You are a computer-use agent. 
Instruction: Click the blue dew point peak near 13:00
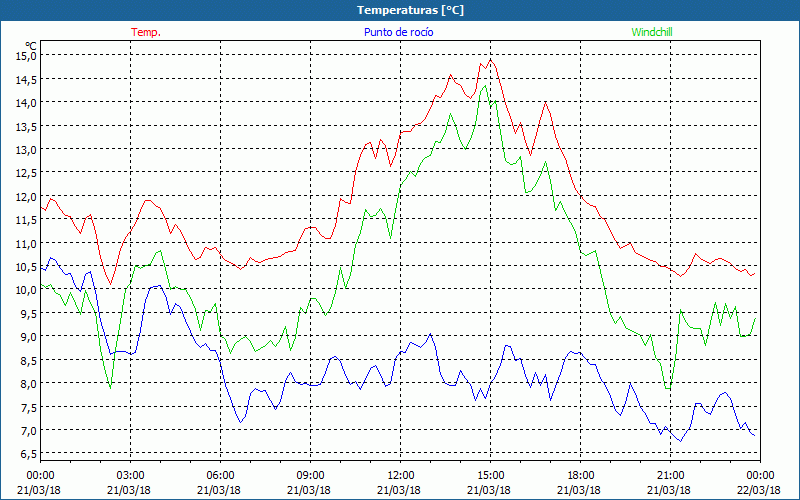[431, 334]
